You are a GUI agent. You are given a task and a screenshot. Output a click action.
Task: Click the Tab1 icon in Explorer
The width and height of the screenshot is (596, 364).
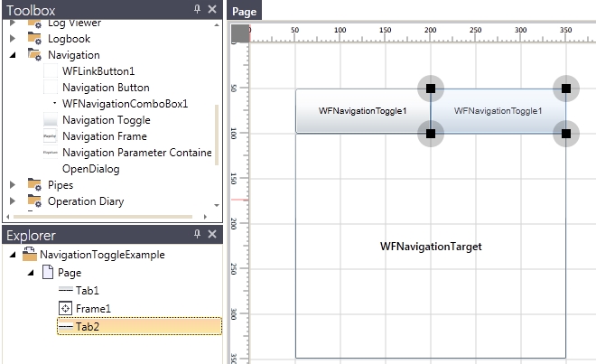point(65,290)
